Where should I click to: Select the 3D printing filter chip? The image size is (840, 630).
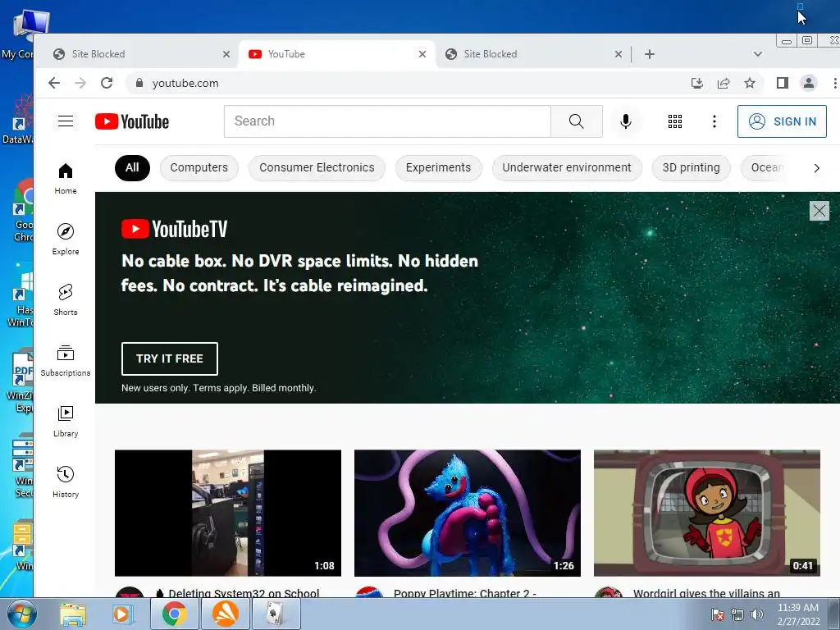(691, 167)
